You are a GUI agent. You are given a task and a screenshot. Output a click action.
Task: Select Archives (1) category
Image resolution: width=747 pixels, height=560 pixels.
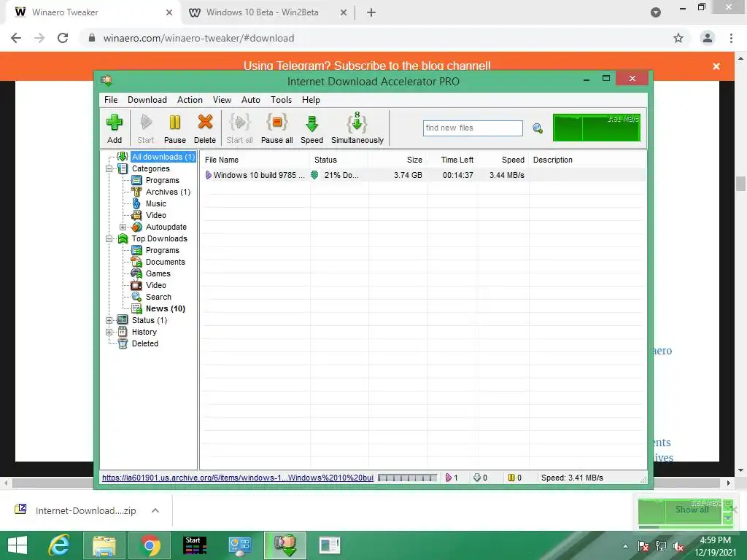(169, 192)
